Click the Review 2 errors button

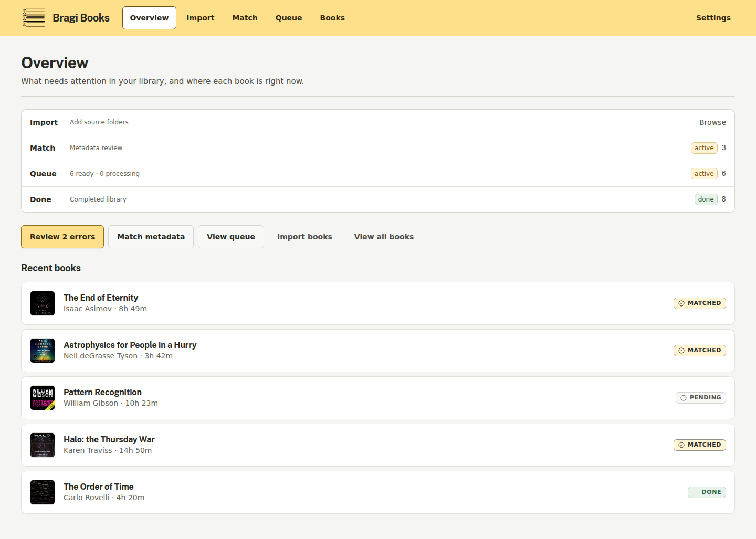tap(62, 237)
